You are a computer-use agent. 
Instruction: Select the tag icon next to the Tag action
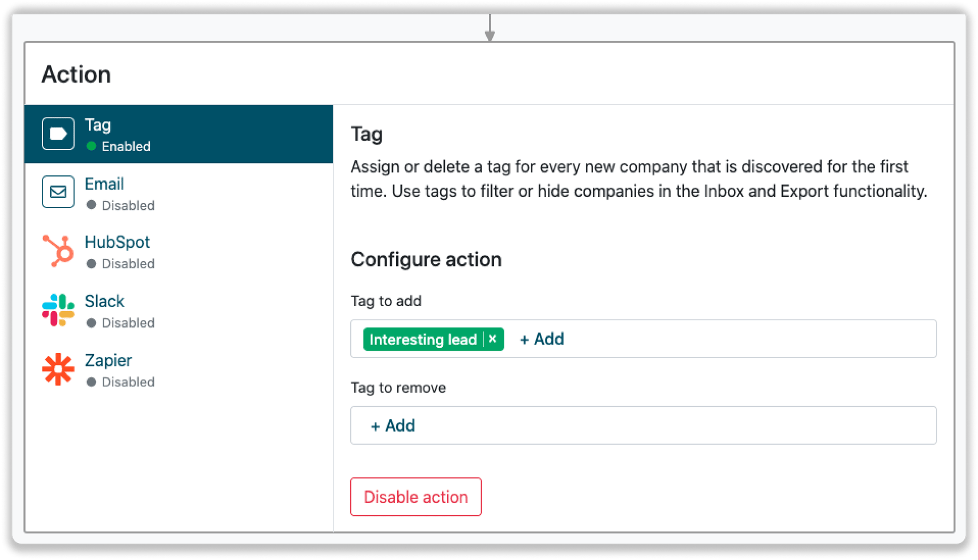coord(57,133)
